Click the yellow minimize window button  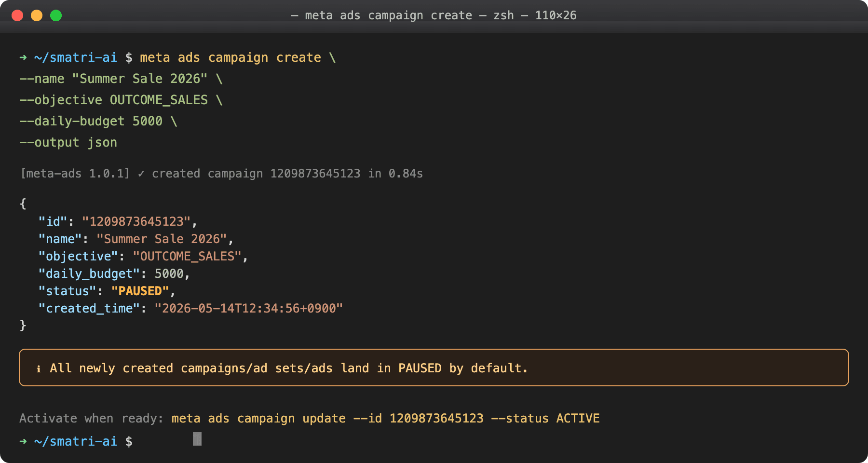[x=37, y=15]
